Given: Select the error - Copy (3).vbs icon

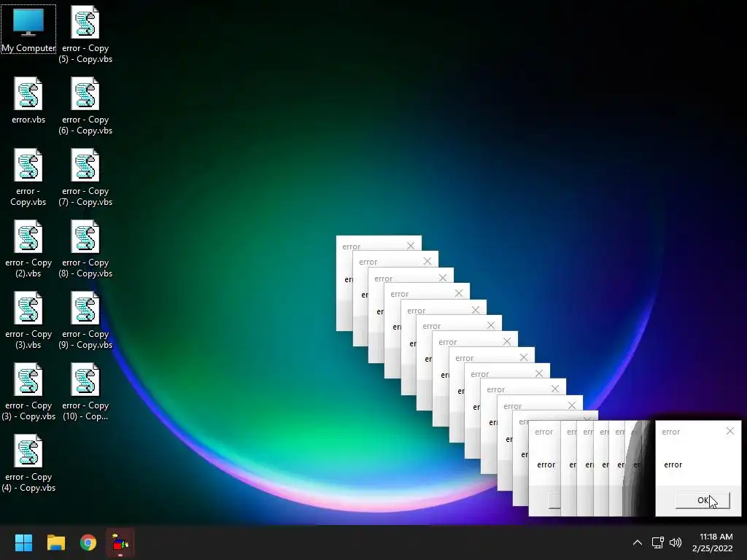Looking at the screenshot, I should tap(28, 320).
